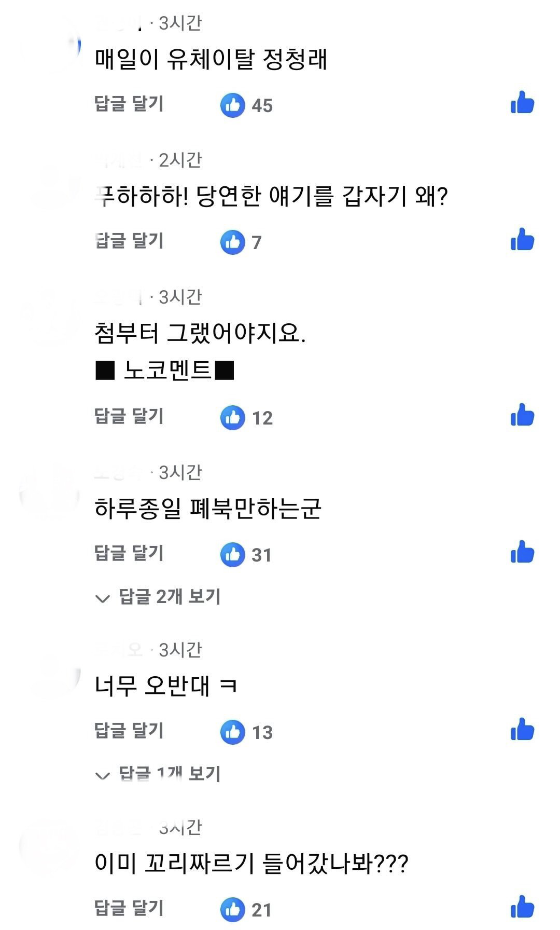Expand '답글 1개 보기' replies
560x930 pixels.
click(x=158, y=774)
